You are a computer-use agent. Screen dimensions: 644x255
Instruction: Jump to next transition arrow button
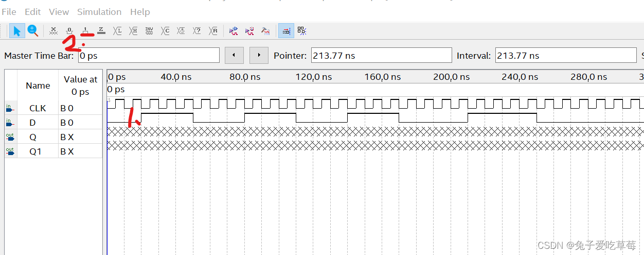[259, 55]
